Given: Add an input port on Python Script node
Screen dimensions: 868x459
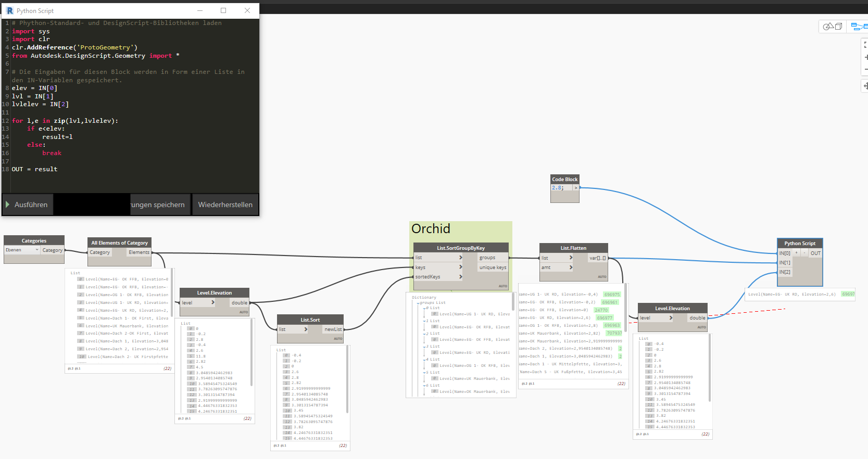Looking at the screenshot, I should tap(796, 253).
